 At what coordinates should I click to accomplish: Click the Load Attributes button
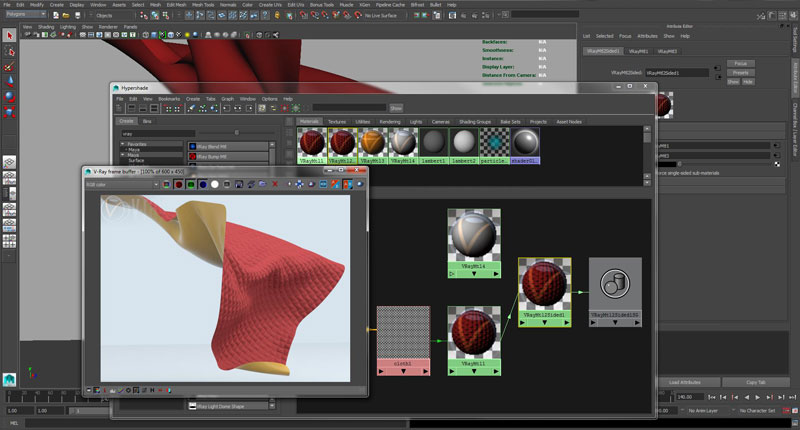[x=685, y=383]
